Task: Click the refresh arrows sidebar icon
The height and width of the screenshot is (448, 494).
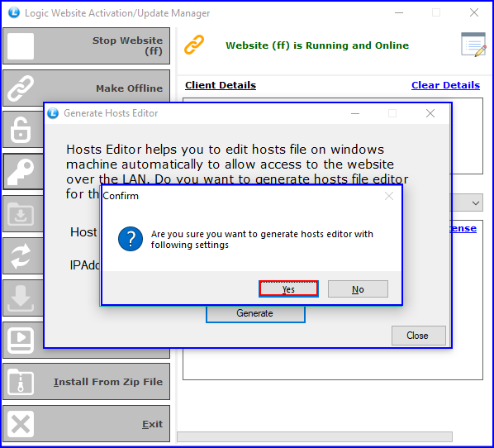Action: coord(21,256)
